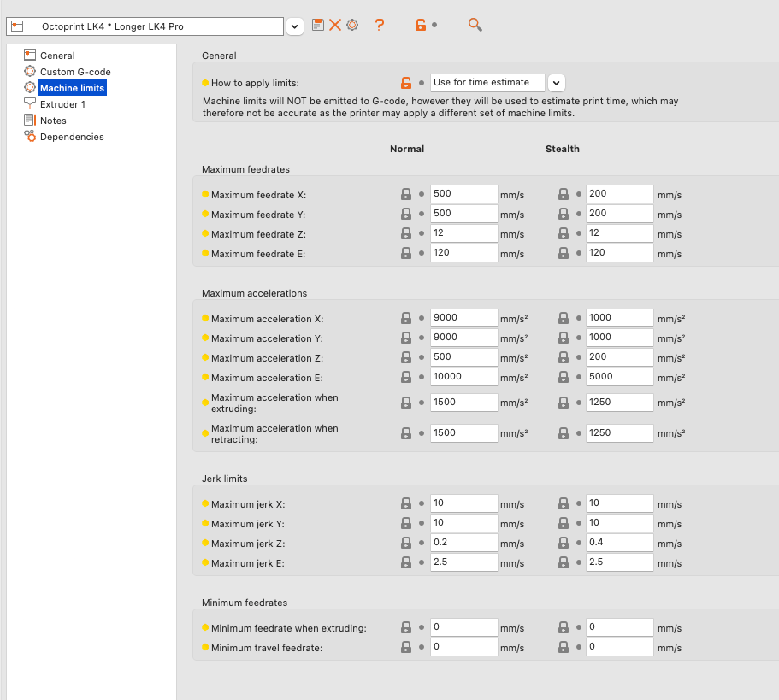Click the Octoprint LK4 preset combo box
Viewport: 779px width, 700px height.
(145, 26)
